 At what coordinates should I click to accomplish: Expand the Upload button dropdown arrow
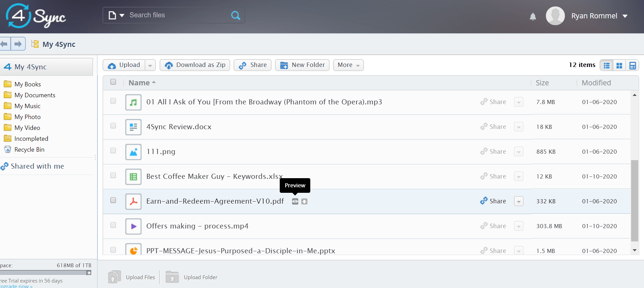150,65
